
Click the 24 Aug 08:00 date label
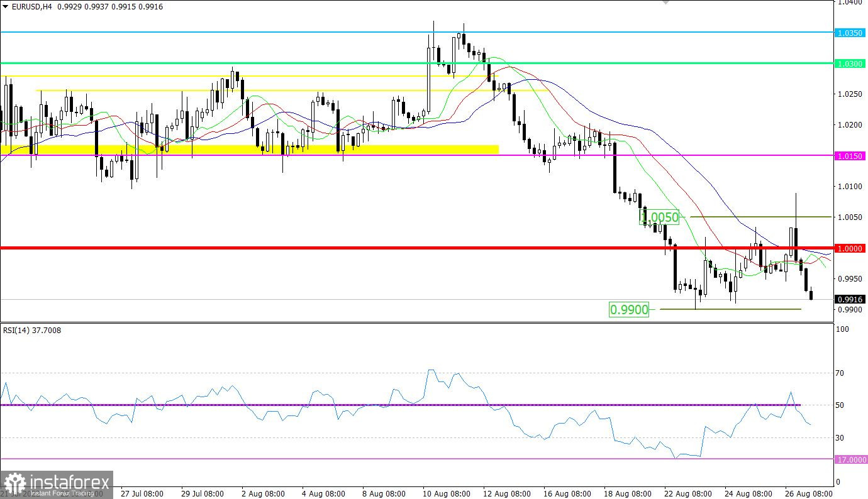(x=749, y=493)
